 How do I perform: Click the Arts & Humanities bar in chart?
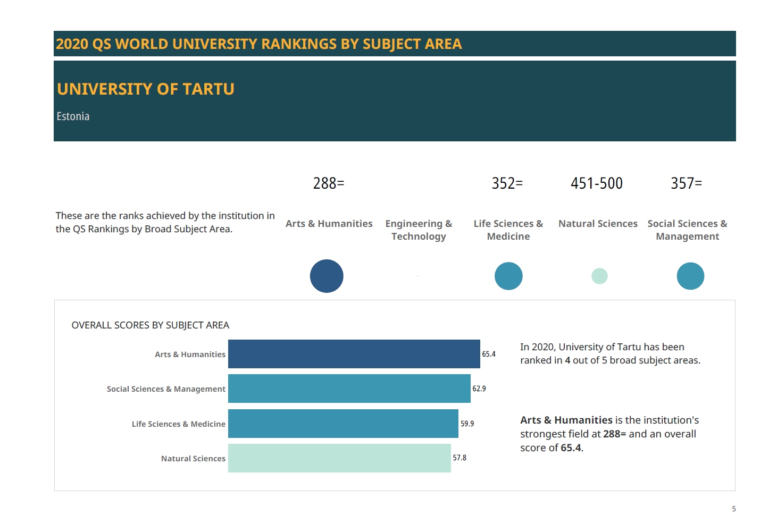pyautogui.click(x=354, y=354)
